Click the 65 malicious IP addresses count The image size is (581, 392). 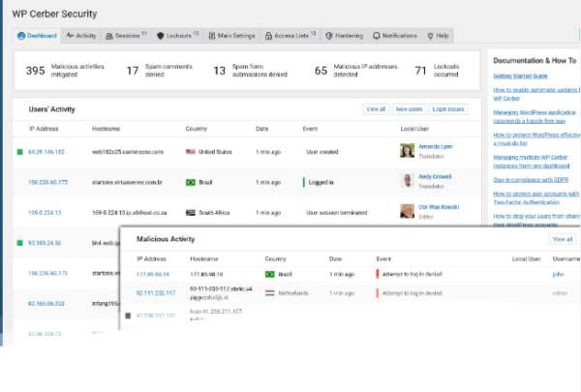point(321,71)
